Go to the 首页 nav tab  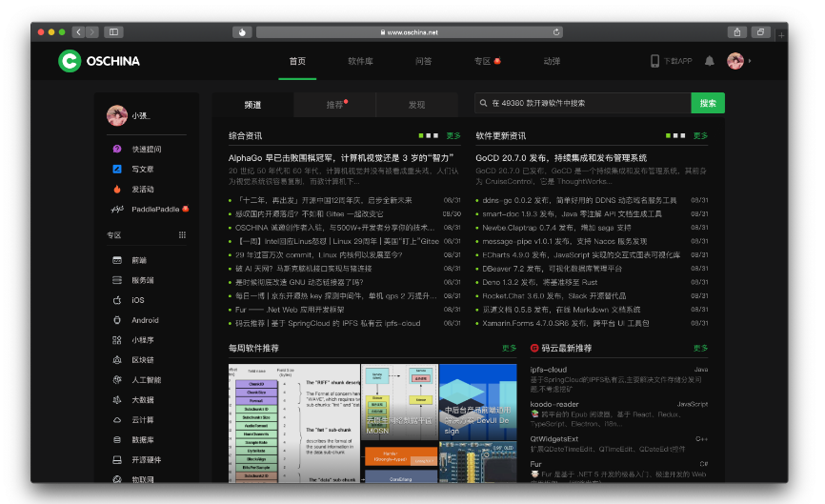tap(297, 61)
